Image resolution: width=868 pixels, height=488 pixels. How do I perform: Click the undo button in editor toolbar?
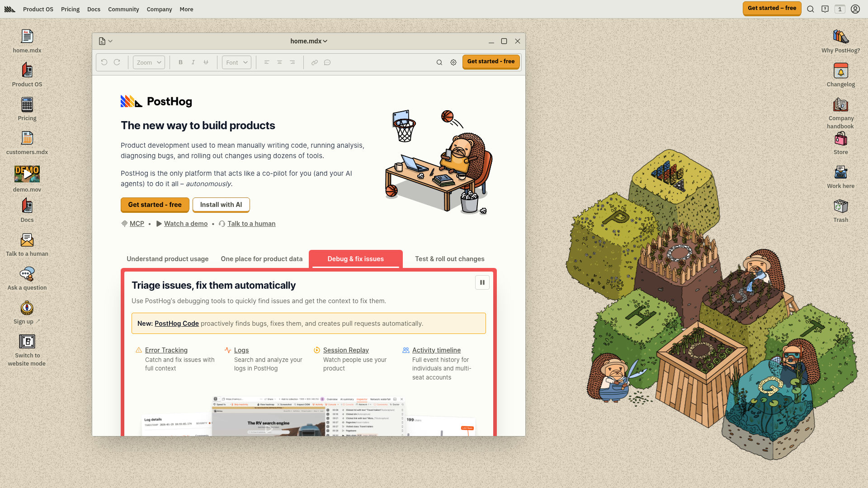(x=104, y=62)
